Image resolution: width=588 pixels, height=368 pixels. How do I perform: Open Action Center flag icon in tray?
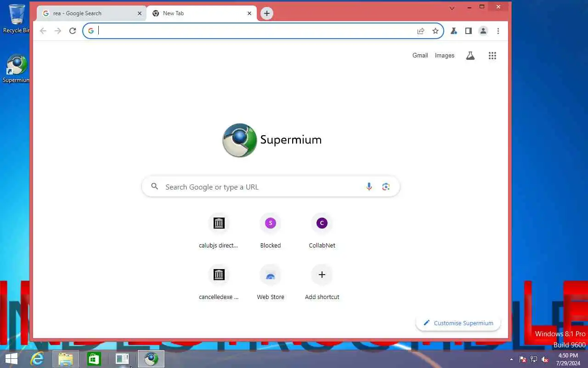(x=523, y=359)
